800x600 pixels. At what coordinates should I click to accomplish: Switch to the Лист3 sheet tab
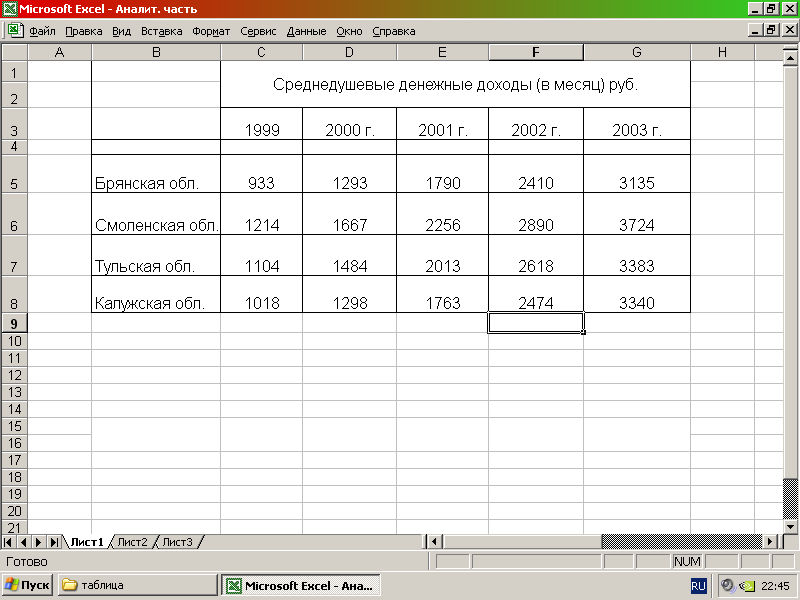178,542
